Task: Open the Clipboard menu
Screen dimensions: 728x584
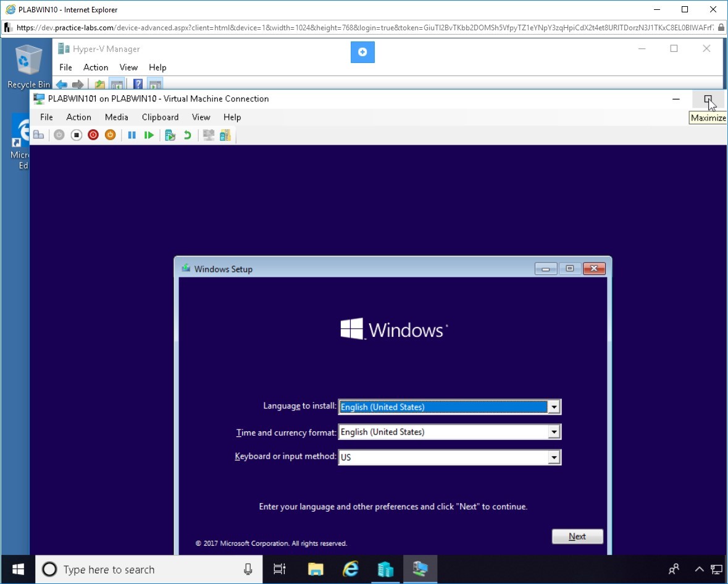Action: (160, 117)
